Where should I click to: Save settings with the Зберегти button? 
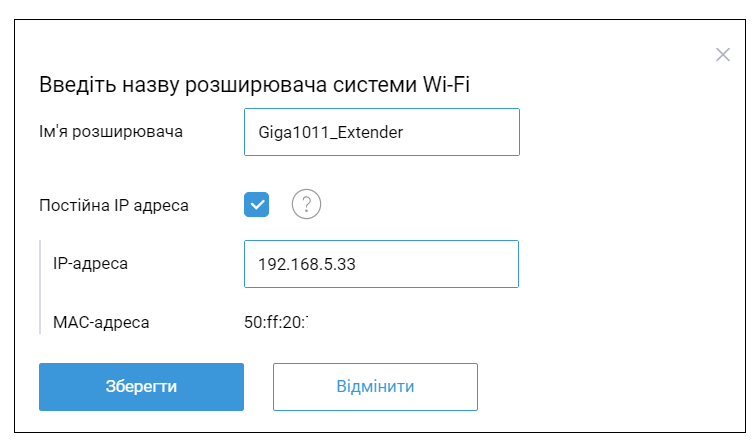click(141, 387)
